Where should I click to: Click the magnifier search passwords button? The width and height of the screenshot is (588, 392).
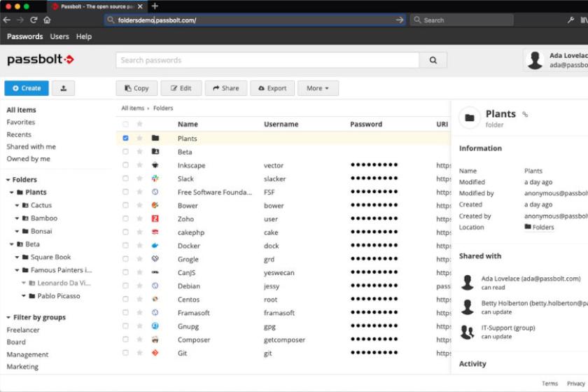click(433, 60)
